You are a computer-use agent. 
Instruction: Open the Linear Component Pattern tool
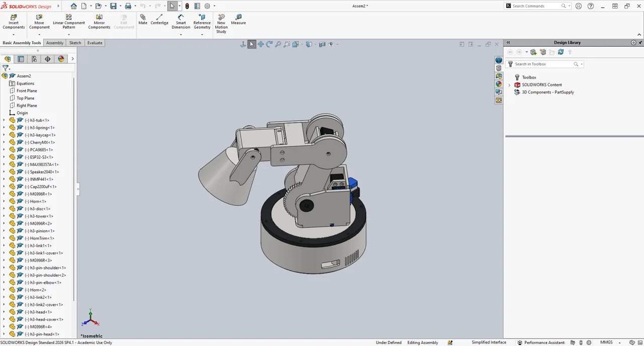point(69,22)
